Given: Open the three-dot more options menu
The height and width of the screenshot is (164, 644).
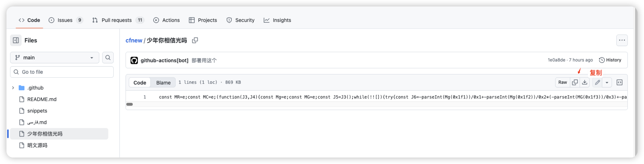Looking at the screenshot, I should 622,40.
